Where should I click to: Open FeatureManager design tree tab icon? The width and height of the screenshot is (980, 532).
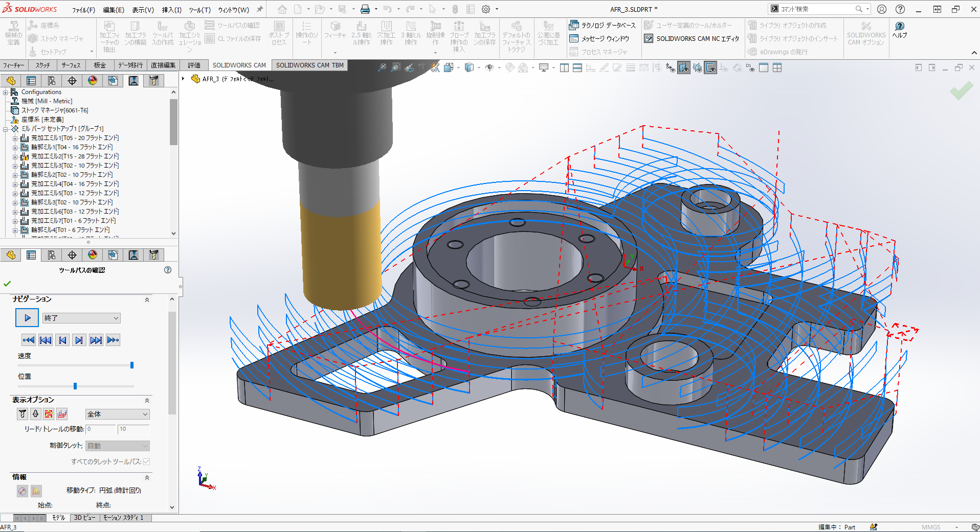click(x=11, y=81)
